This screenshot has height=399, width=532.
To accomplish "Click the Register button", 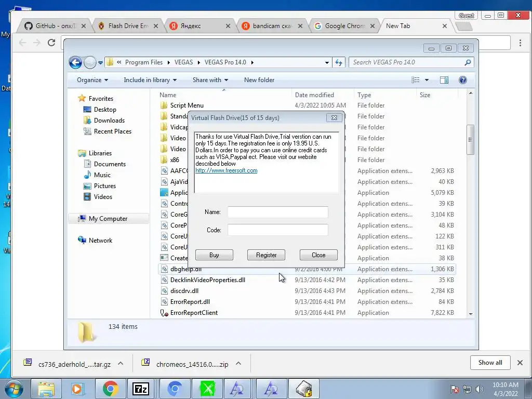I will [x=266, y=255].
